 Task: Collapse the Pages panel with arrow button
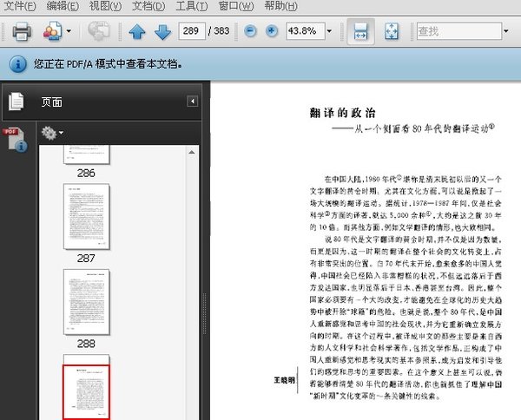tap(192, 102)
